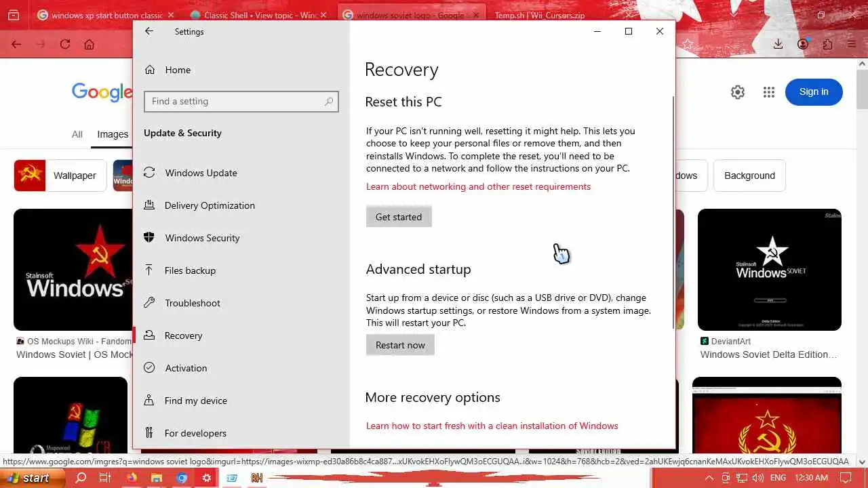Open browser extensions puzzle icon
868x488 pixels.
click(827, 44)
